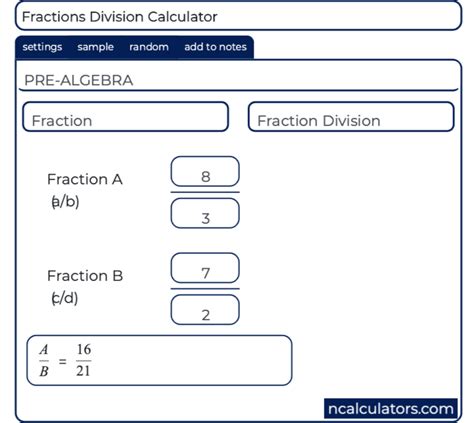The image size is (474, 423).
Task: Choose the random menu option
Action: point(149,47)
